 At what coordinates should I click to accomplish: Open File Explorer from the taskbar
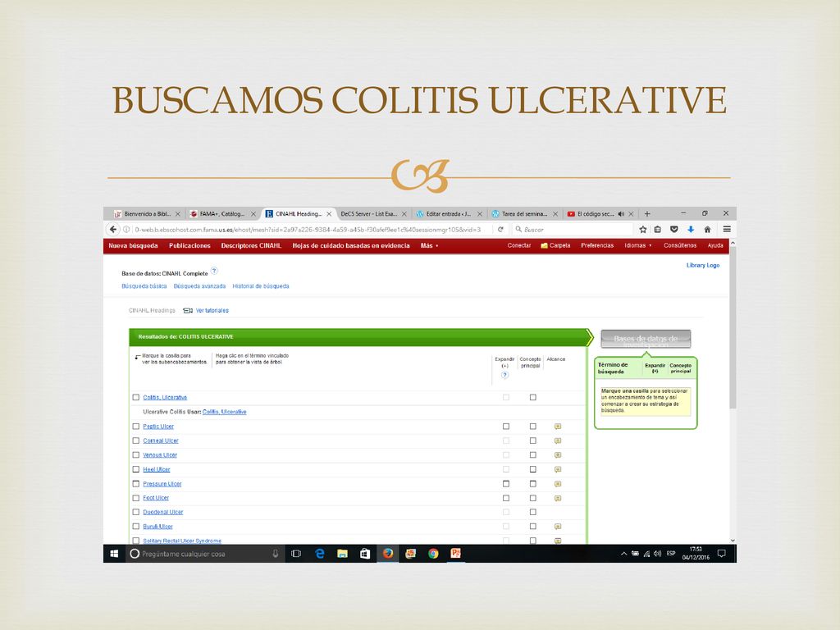342,554
